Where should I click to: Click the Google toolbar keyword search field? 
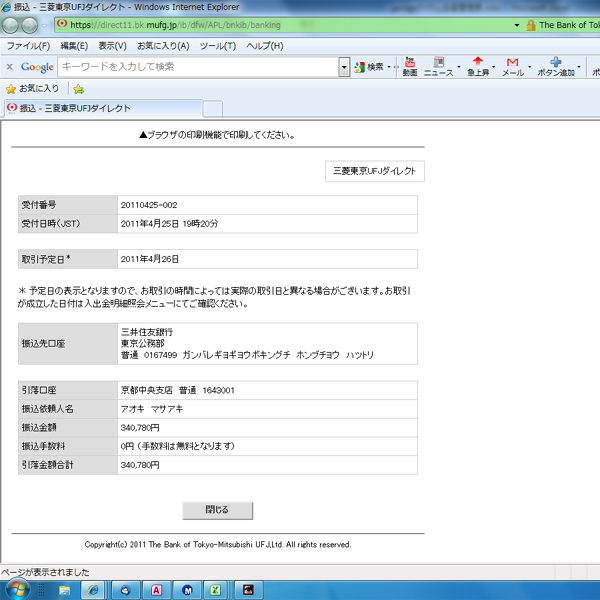pos(199,67)
